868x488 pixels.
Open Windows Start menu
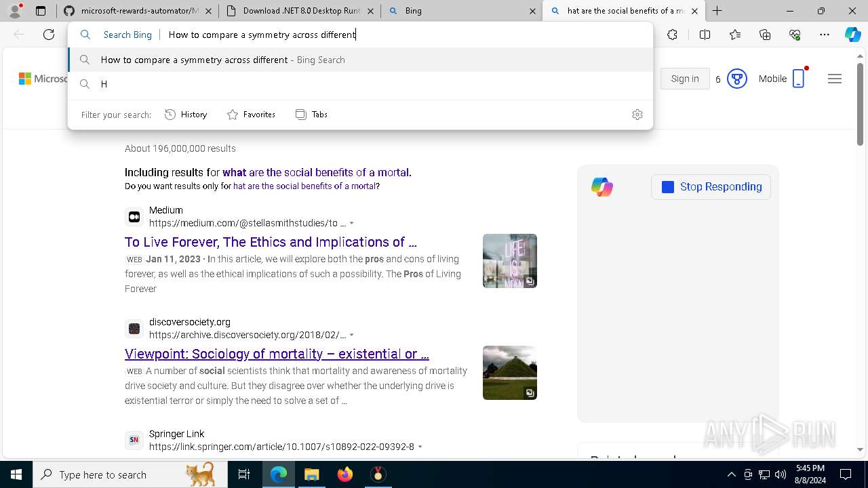pyautogui.click(x=16, y=474)
